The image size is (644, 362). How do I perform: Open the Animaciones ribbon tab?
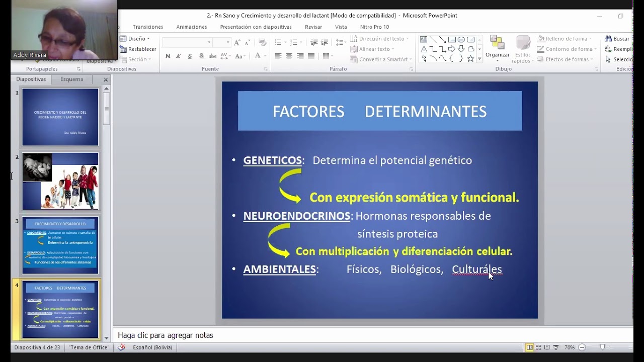(x=192, y=27)
